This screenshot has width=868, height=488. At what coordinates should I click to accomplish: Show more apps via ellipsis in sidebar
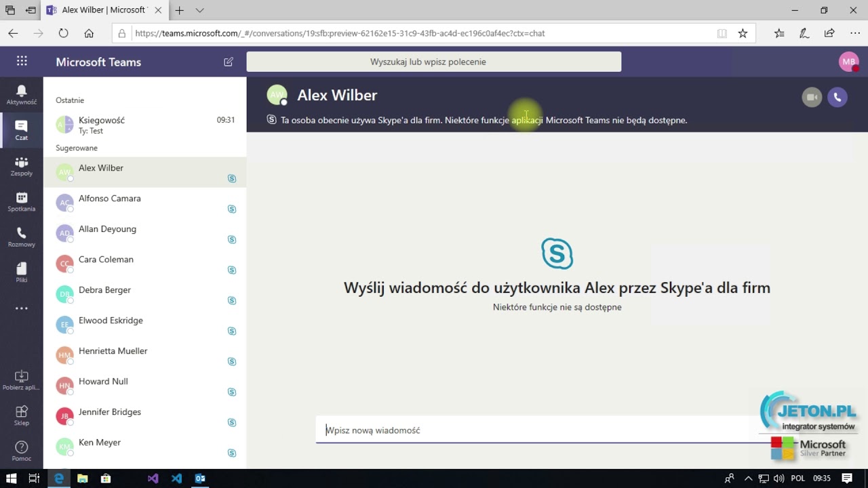point(22,308)
